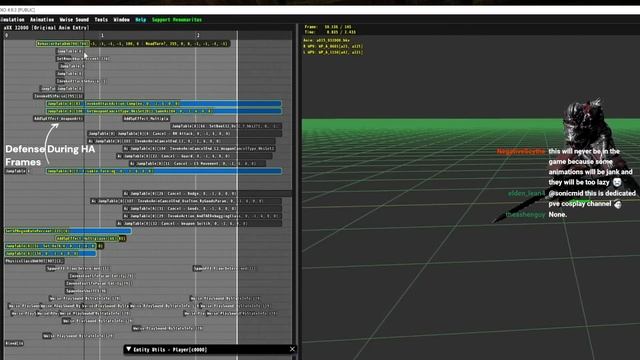Select the Cancel - Guard event
The width and height of the screenshot is (640, 360).
point(194,156)
